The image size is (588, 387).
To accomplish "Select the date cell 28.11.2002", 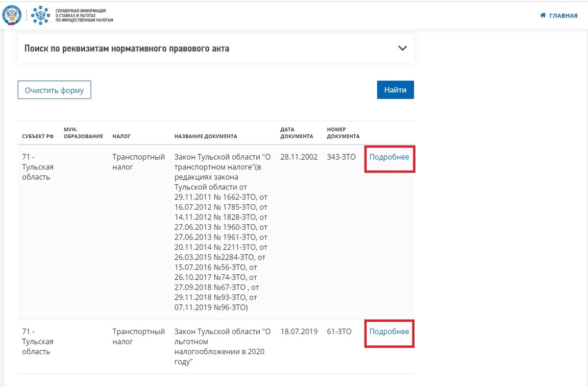I will click(x=299, y=157).
